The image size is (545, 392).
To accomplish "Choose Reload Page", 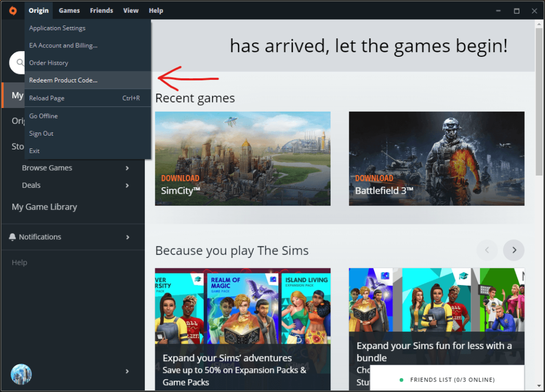I will click(88, 98).
